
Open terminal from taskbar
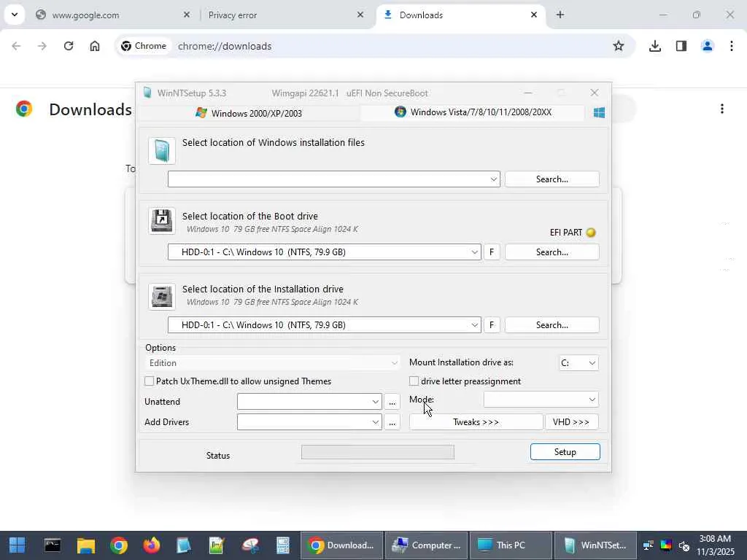point(53,545)
